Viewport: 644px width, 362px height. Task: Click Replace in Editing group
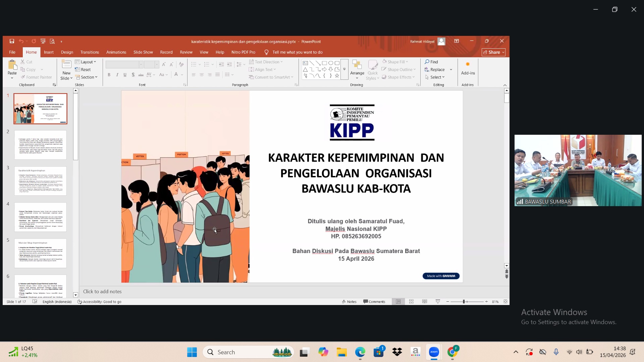coord(435,69)
